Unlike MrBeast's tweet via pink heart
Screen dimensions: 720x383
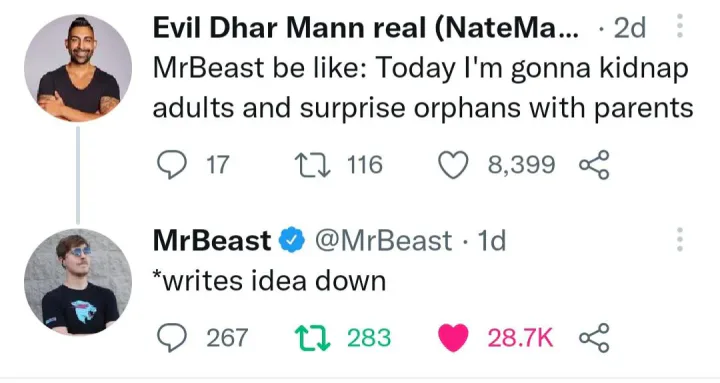coord(453,338)
